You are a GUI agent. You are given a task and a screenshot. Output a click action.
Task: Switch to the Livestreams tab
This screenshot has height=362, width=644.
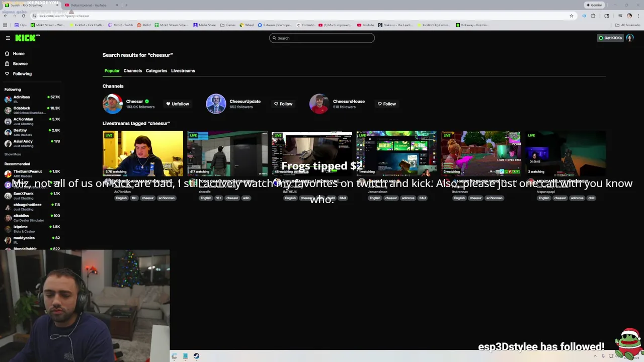click(183, 71)
